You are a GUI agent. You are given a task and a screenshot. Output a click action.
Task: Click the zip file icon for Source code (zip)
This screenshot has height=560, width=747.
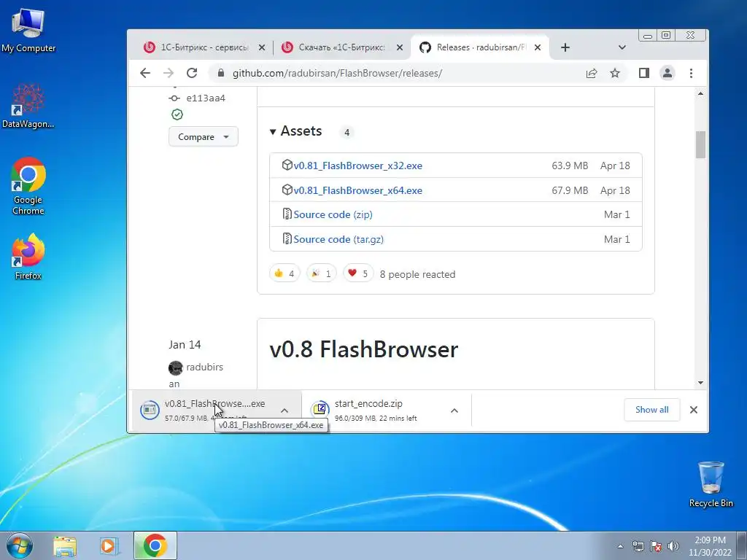(287, 214)
